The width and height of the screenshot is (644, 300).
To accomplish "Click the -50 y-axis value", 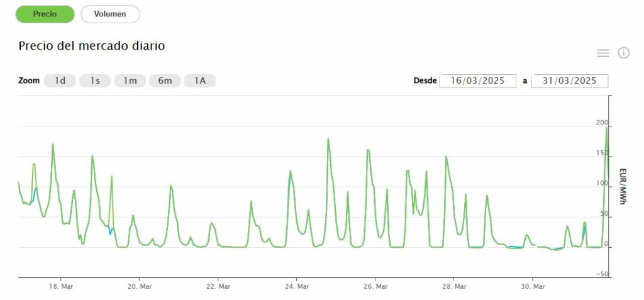I will coord(602,274).
